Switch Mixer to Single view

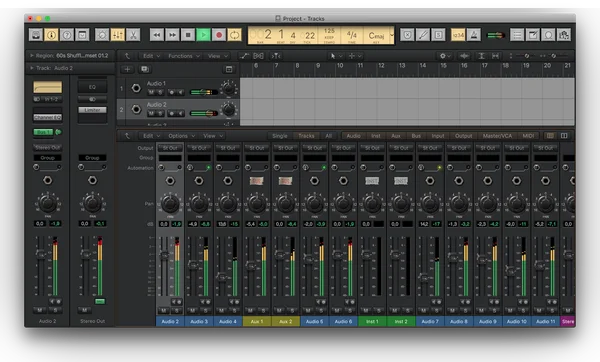tap(280, 136)
